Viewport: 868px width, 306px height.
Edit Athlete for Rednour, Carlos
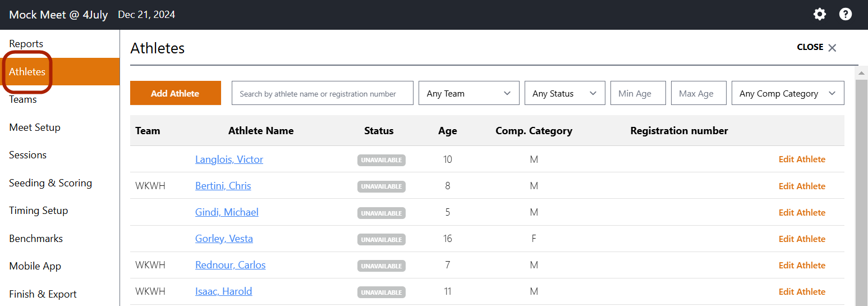(x=802, y=265)
